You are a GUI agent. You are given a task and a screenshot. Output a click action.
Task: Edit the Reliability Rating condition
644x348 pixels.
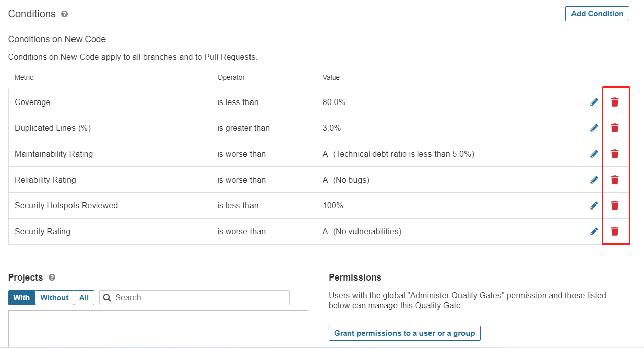[x=594, y=180]
